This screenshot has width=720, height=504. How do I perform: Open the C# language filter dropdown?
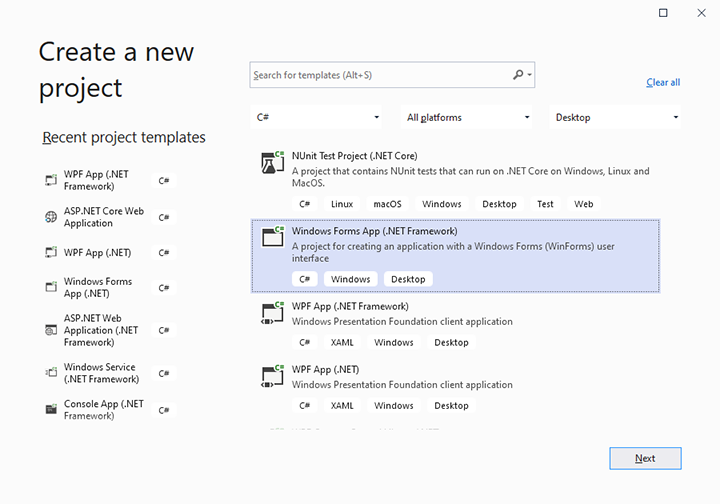tap(317, 118)
